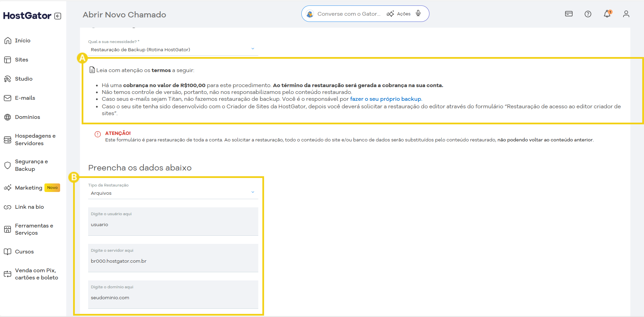
Task: Click the red ATENÇÃO! warning label
Action: (118, 133)
